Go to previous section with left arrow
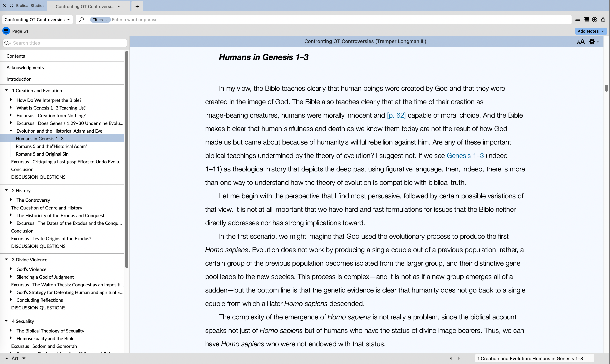Viewport: 610px width, 364px height. pyautogui.click(x=451, y=358)
